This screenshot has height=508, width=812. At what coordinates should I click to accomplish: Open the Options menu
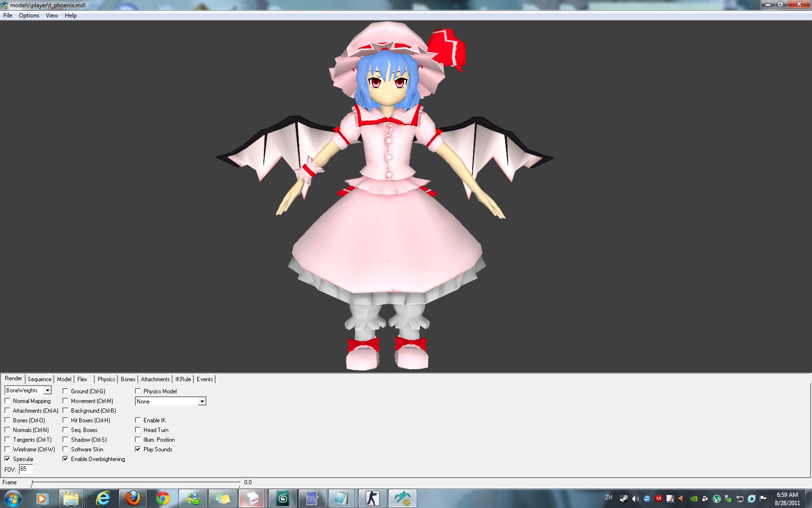click(x=29, y=15)
